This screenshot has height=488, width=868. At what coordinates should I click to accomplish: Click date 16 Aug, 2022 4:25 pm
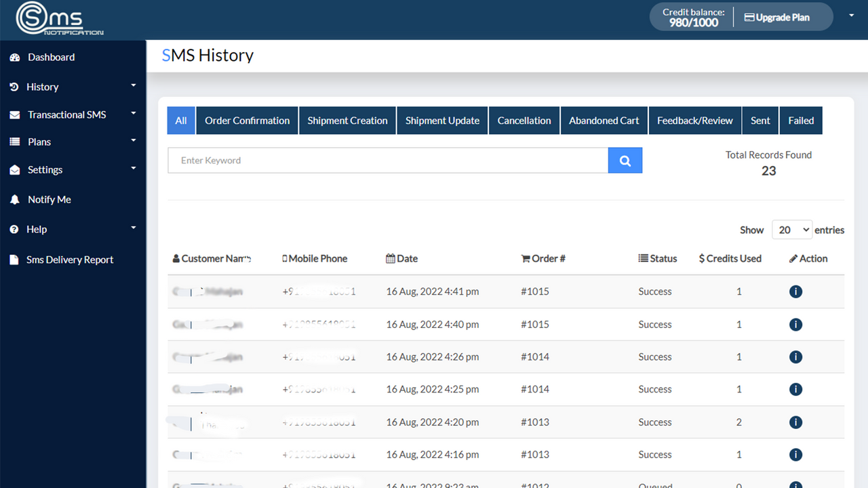tap(433, 390)
